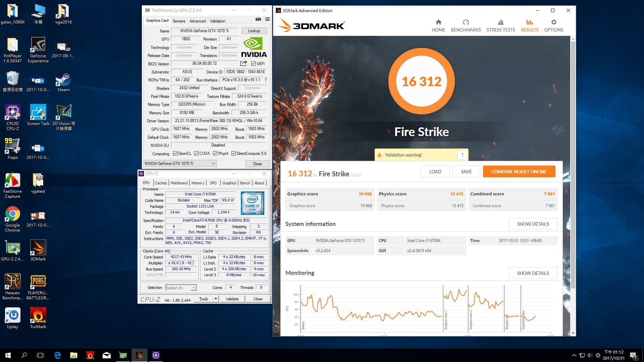Click the GPU Name field in GPU-Z

(x=204, y=31)
